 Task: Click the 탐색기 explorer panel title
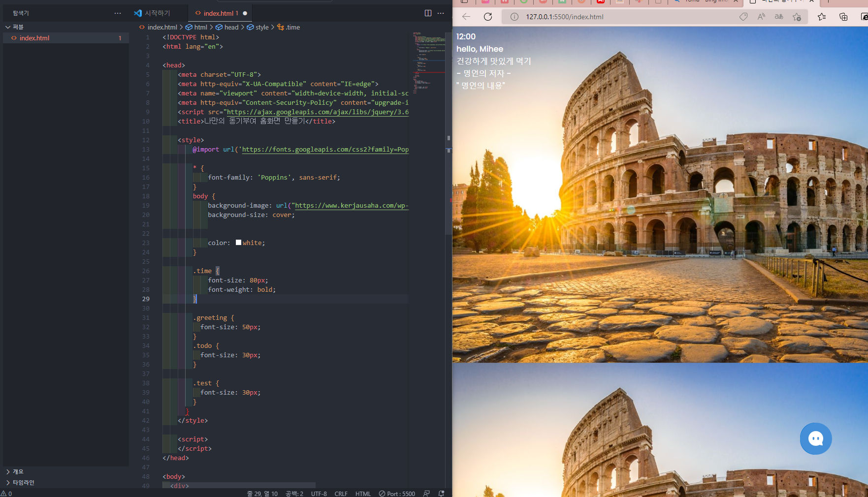(21, 13)
